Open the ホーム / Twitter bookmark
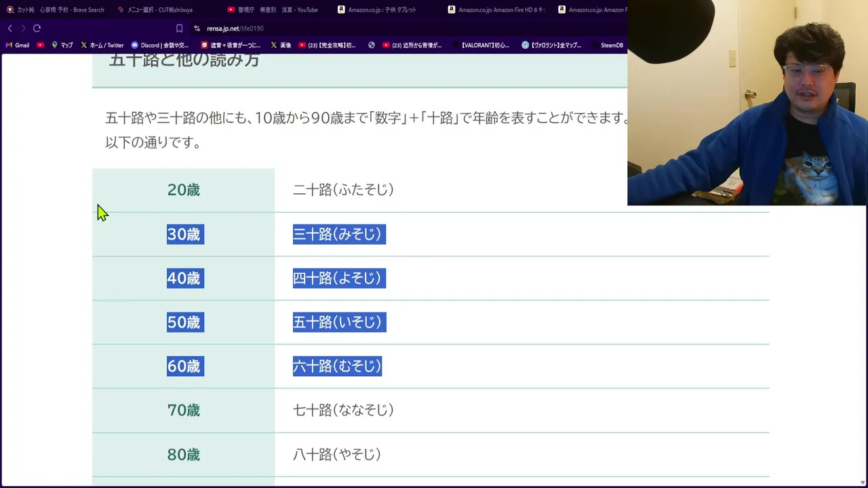This screenshot has height=488, width=868. pyautogui.click(x=102, y=45)
